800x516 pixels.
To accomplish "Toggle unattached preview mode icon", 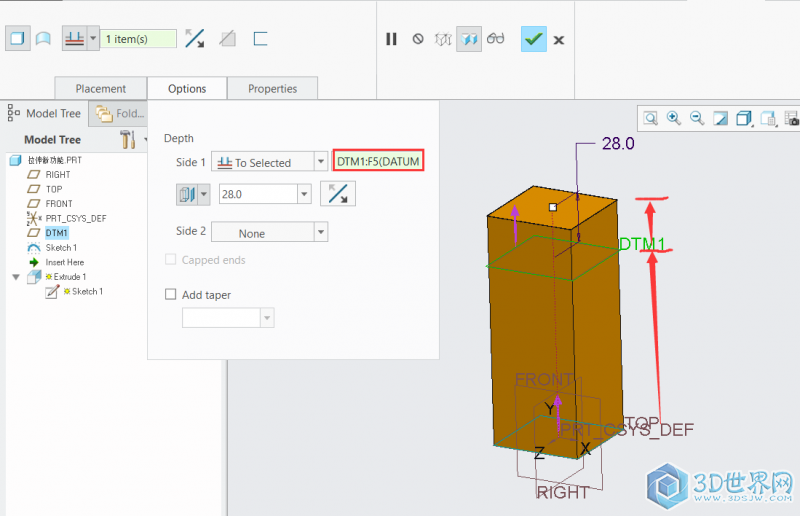I will 443,39.
